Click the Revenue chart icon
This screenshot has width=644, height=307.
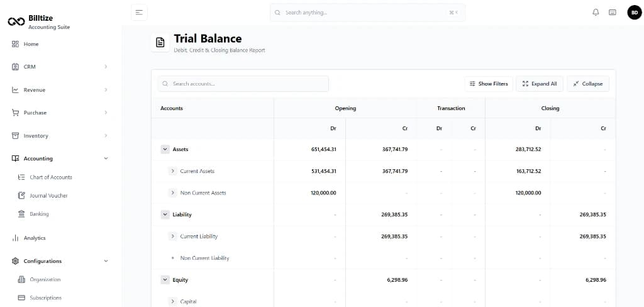(x=15, y=90)
